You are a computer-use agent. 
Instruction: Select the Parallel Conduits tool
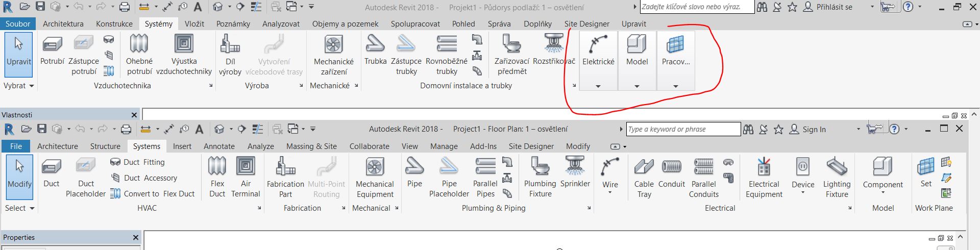(x=704, y=178)
